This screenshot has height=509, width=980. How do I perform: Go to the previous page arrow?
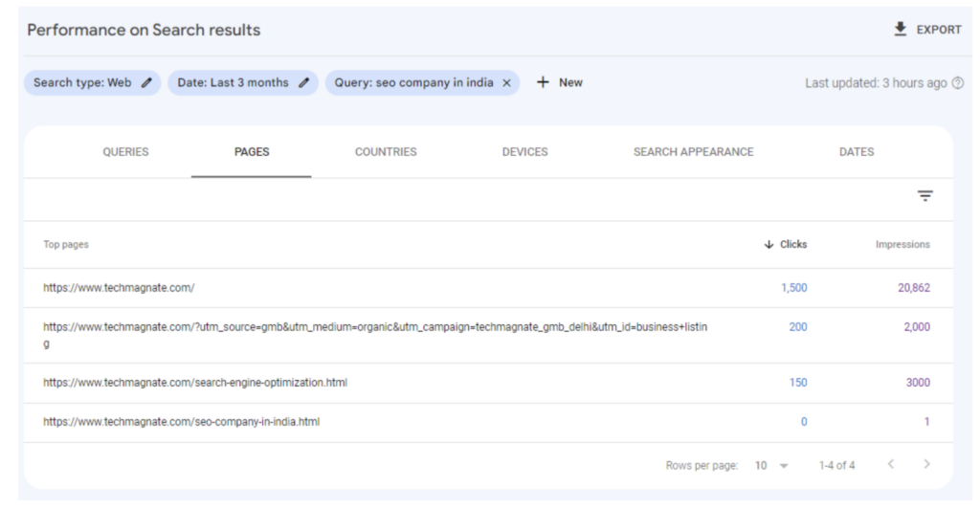pyautogui.click(x=891, y=464)
